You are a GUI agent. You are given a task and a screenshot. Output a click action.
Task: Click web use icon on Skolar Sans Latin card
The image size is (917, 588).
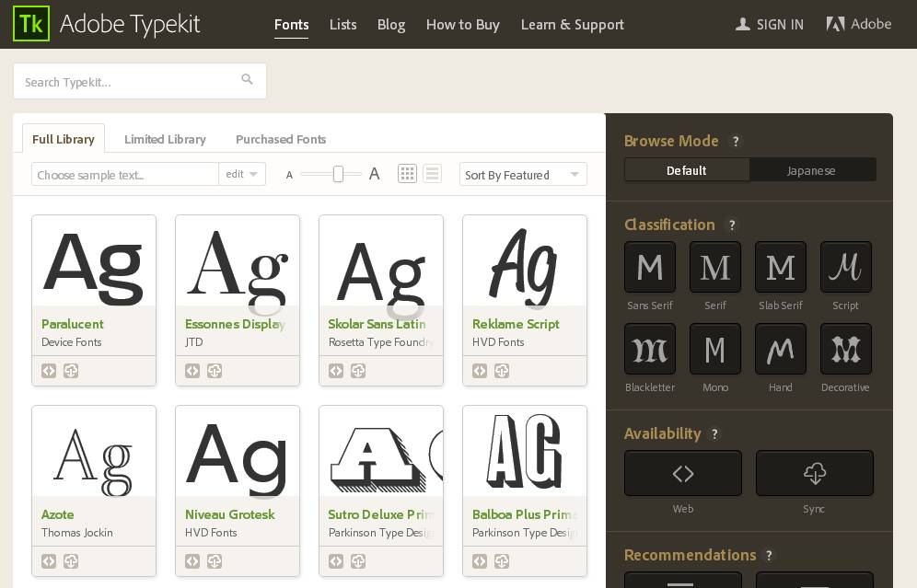[x=336, y=371]
